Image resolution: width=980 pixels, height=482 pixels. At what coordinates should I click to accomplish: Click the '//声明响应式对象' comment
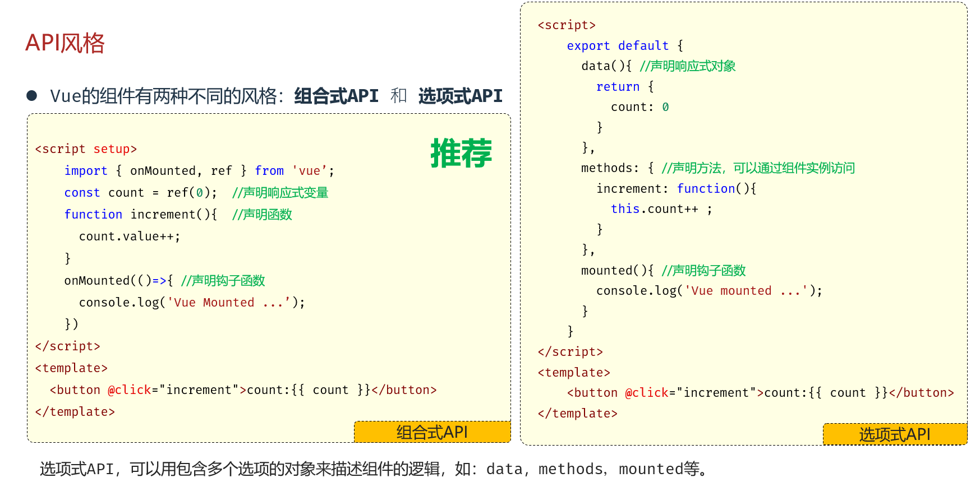tap(688, 66)
